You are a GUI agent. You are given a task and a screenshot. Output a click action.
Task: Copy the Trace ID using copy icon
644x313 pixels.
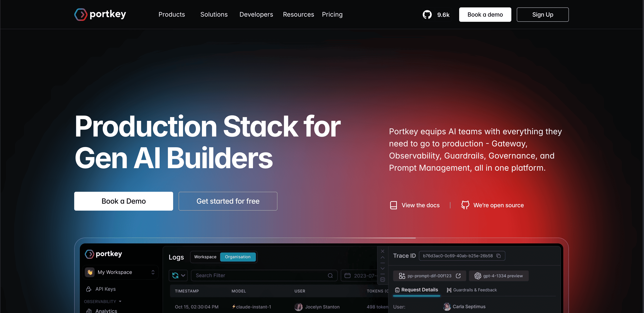coord(499,256)
